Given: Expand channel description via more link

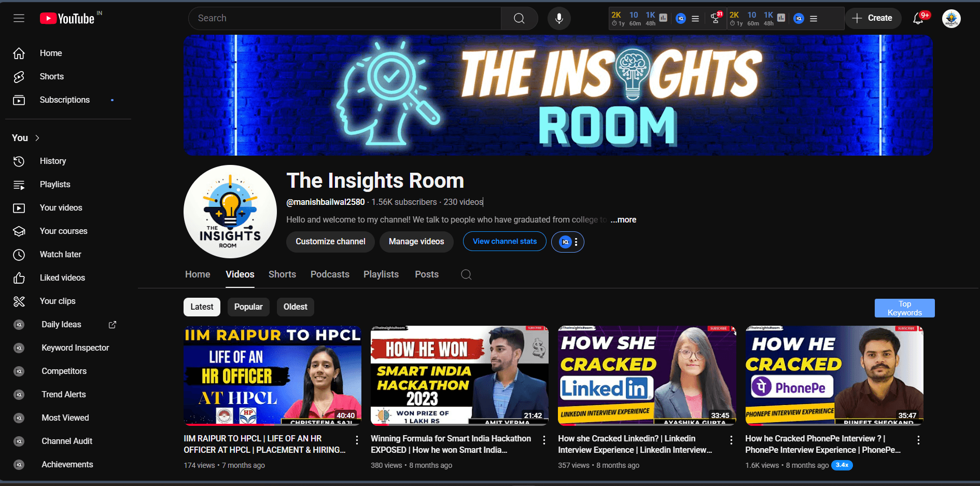Looking at the screenshot, I should (x=623, y=219).
